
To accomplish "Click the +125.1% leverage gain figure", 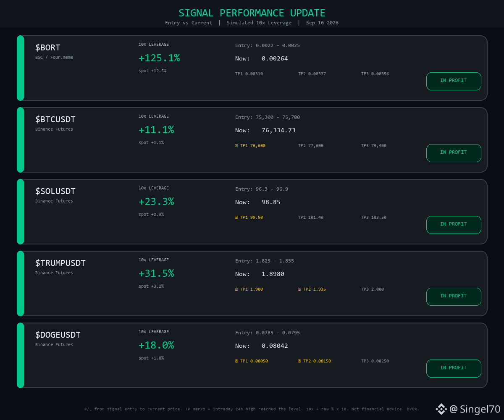I will click(159, 58).
